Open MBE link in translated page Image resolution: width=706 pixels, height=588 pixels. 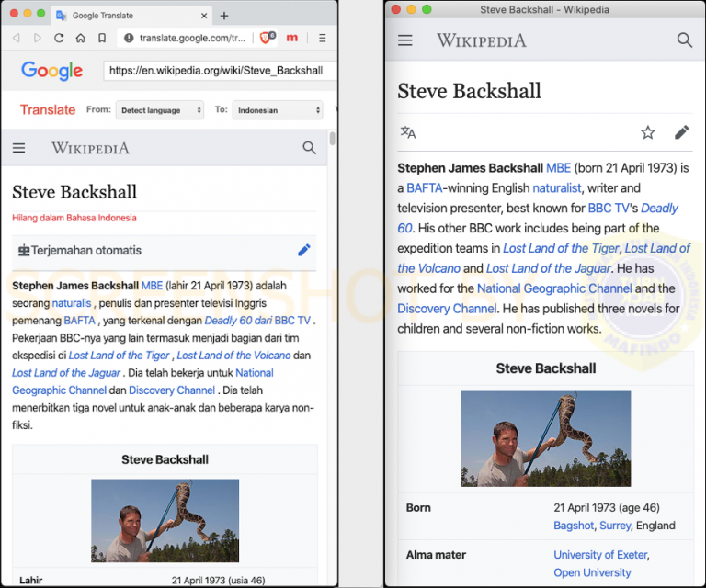(x=153, y=286)
